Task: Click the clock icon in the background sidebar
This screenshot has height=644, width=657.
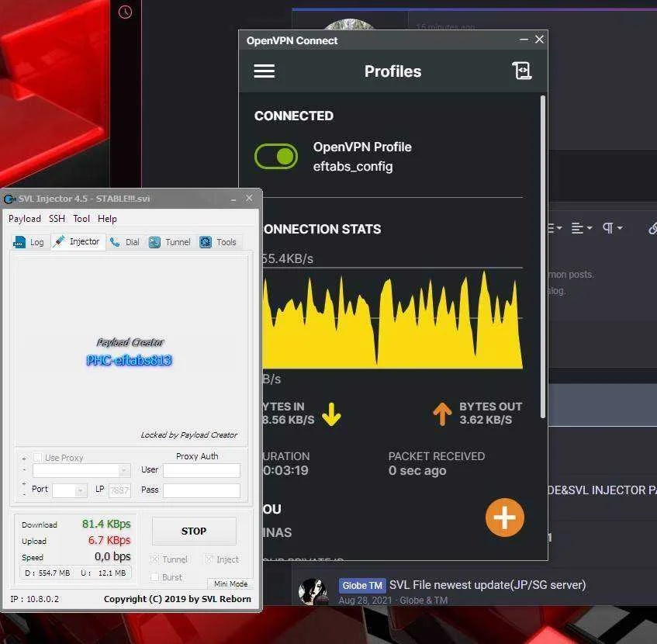Action: pyautogui.click(x=125, y=12)
